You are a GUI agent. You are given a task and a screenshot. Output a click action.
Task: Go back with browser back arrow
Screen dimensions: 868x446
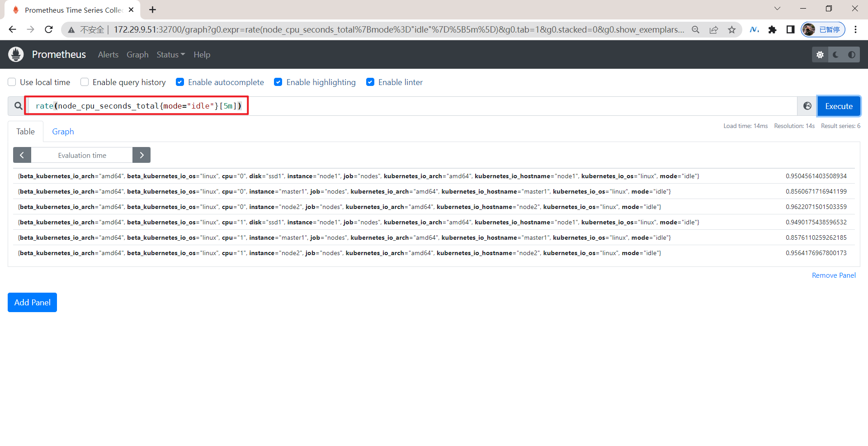12,29
